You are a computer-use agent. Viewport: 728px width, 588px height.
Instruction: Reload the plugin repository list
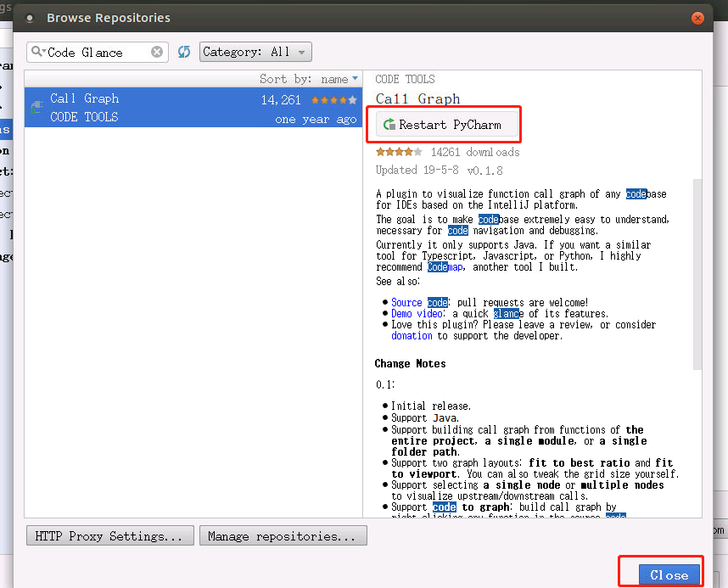pyautogui.click(x=184, y=52)
